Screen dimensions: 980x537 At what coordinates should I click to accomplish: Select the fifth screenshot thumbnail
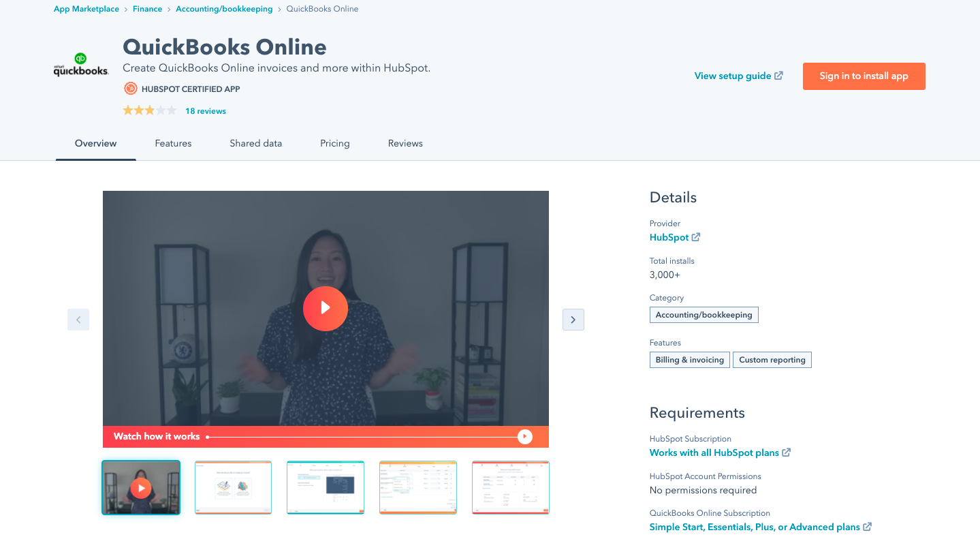coord(511,487)
